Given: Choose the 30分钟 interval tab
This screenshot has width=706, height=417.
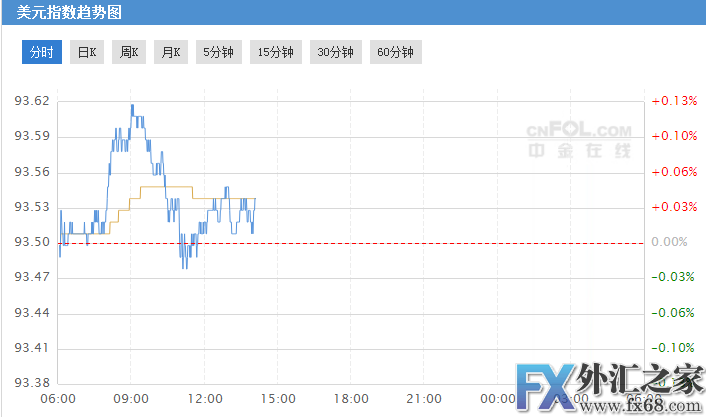Looking at the screenshot, I should (x=335, y=52).
